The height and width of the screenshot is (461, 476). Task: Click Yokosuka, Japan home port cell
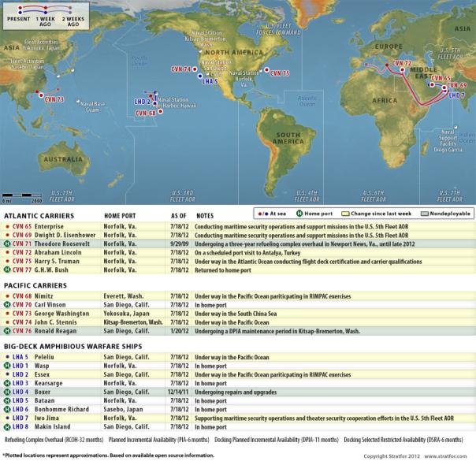[x=127, y=314]
